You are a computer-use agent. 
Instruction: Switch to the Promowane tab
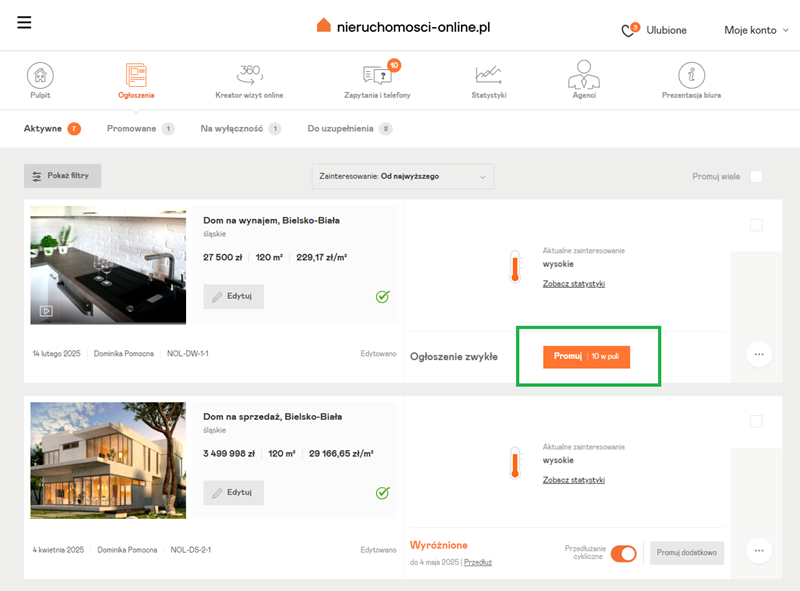pyautogui.click(x=132, y=129)
